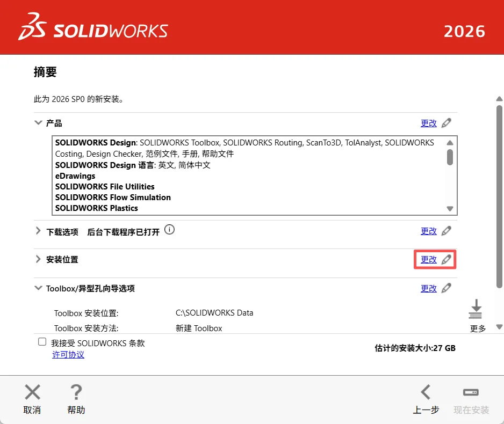
Task: Open the 更改 link for 下载选项
Action: (429, 231)
